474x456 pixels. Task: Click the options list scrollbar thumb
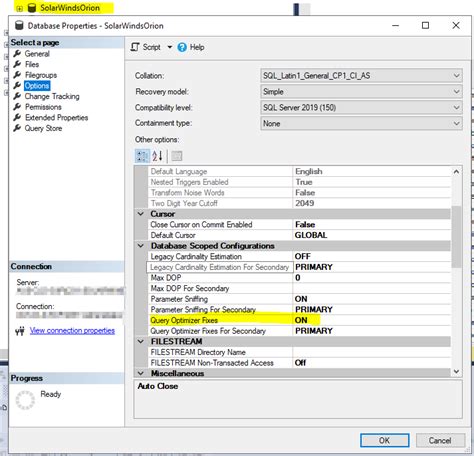point(456,237)
